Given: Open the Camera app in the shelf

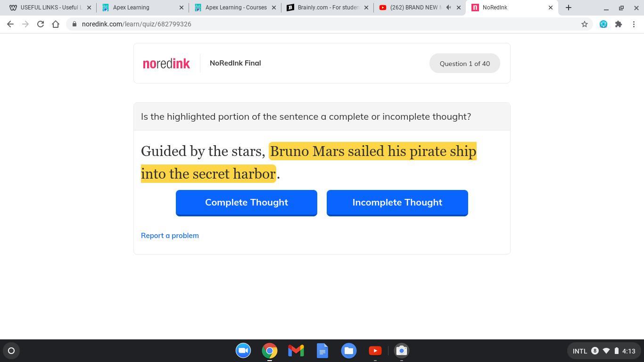Looking at the screenshot, I should [x=402, y=351].
